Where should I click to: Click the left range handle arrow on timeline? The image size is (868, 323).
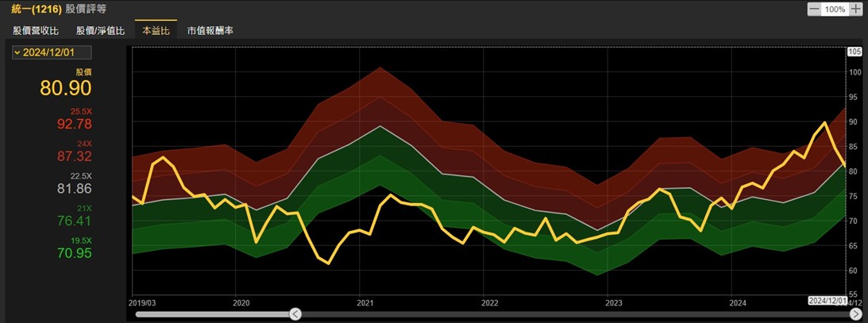(x=295, y=314)
